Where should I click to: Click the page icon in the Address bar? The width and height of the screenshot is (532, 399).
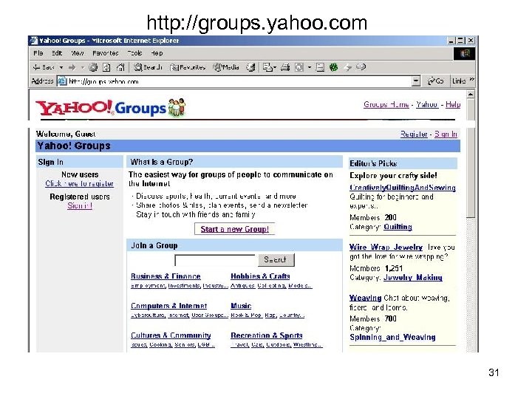tap(62, 81)
